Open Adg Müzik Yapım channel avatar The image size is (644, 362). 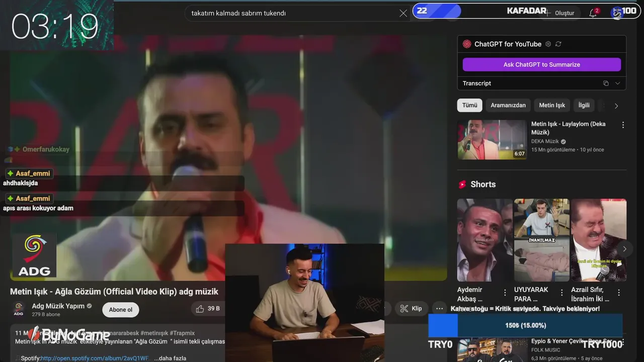[19, 309]
